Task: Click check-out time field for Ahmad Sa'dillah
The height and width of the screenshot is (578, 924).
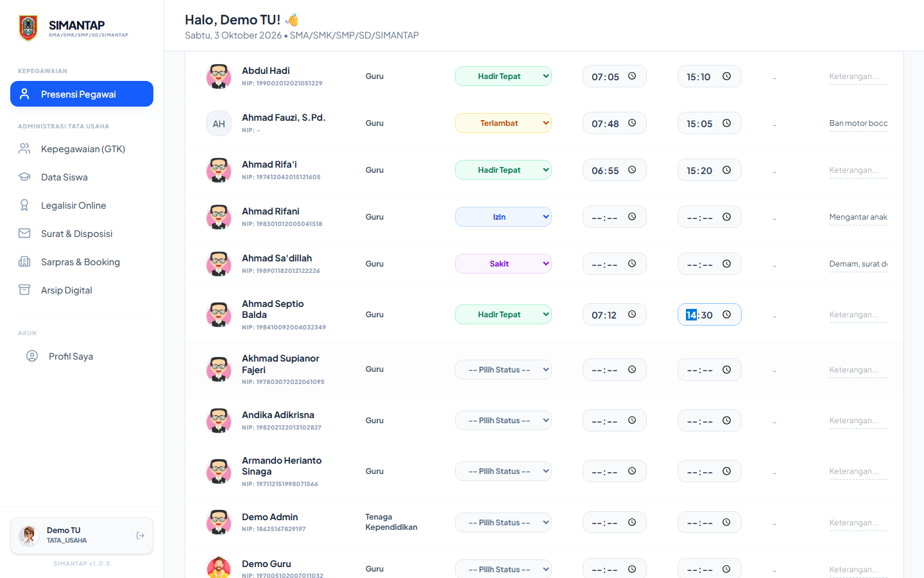Action: [x=709, y=264]
